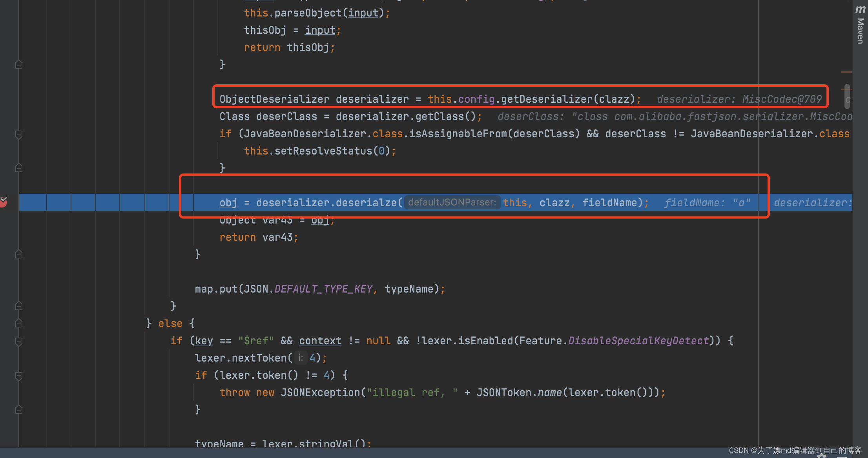Image resolution: width=868 pixels, height=458 pixels.
Task: Click fold end marker after 'return thisObj;'
Action: coord(18,64)
